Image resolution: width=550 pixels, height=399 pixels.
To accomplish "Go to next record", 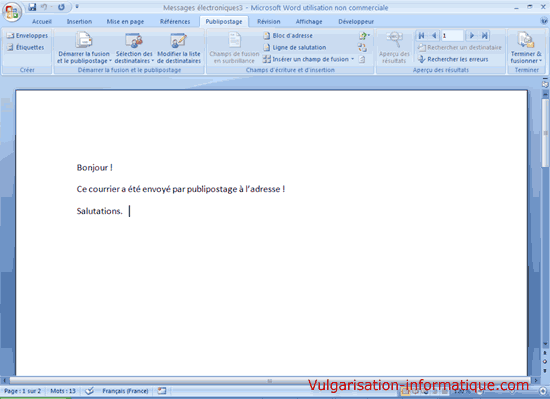I will pos(472,35).
